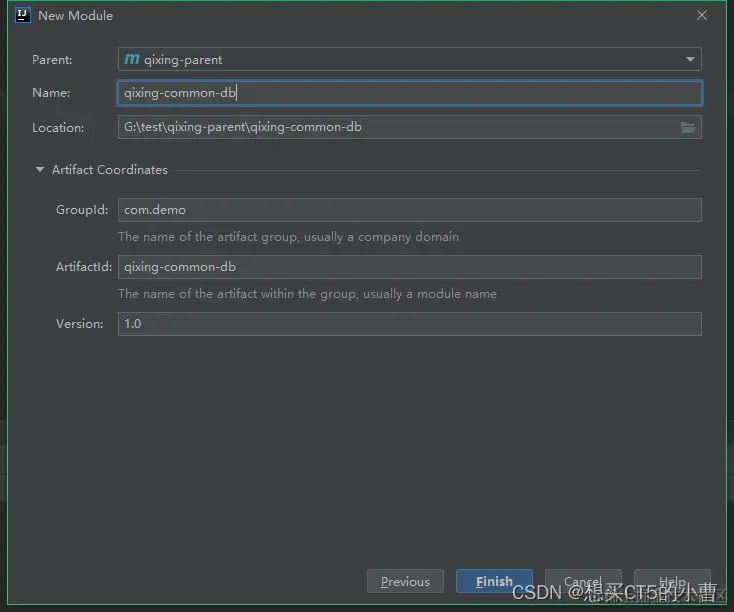Click Finish to create the module
Image resolution: width=734 pixels, height=612 pixels.
coord(494,581)
